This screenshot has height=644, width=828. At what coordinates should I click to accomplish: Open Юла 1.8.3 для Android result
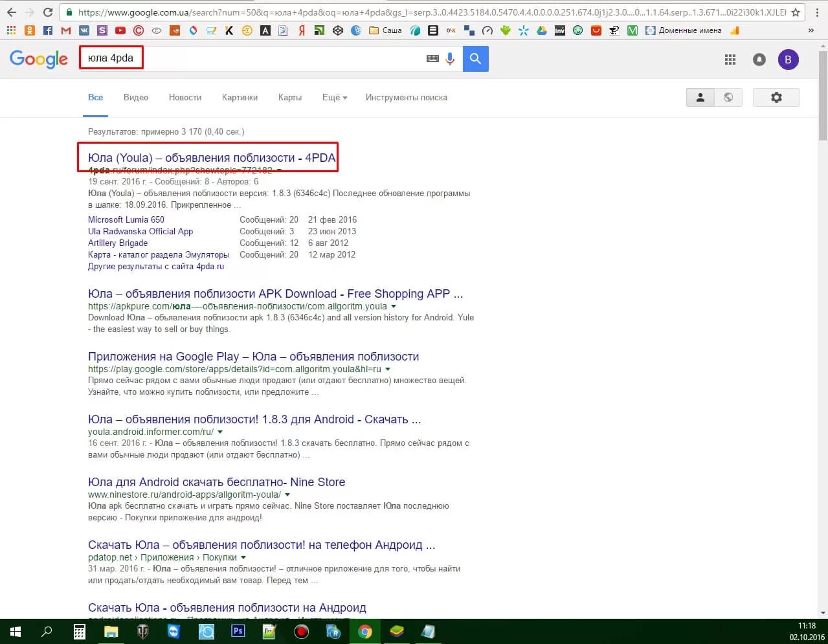tap(254, 419)
